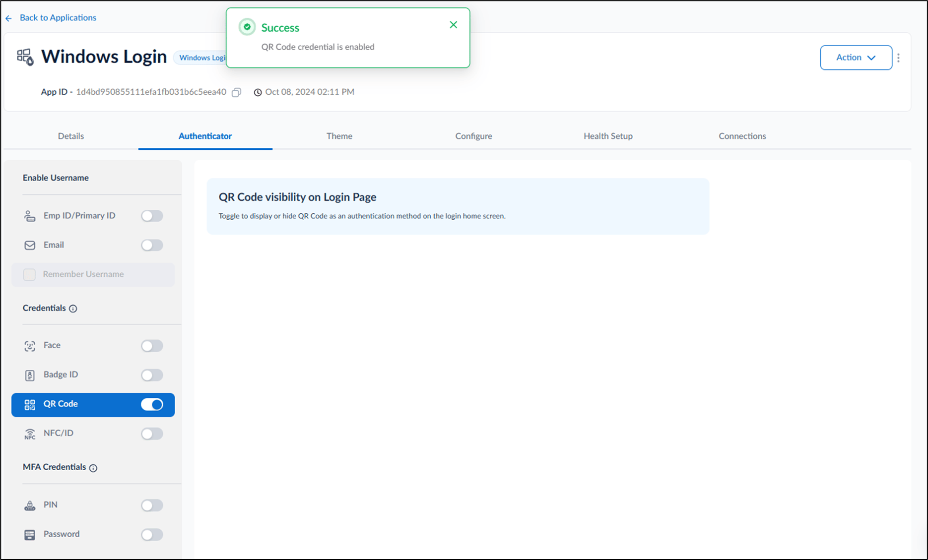The width and height of the screenshot is (928, 560).
Task: Select the Authenticator tab
Action: pos(205,136)
